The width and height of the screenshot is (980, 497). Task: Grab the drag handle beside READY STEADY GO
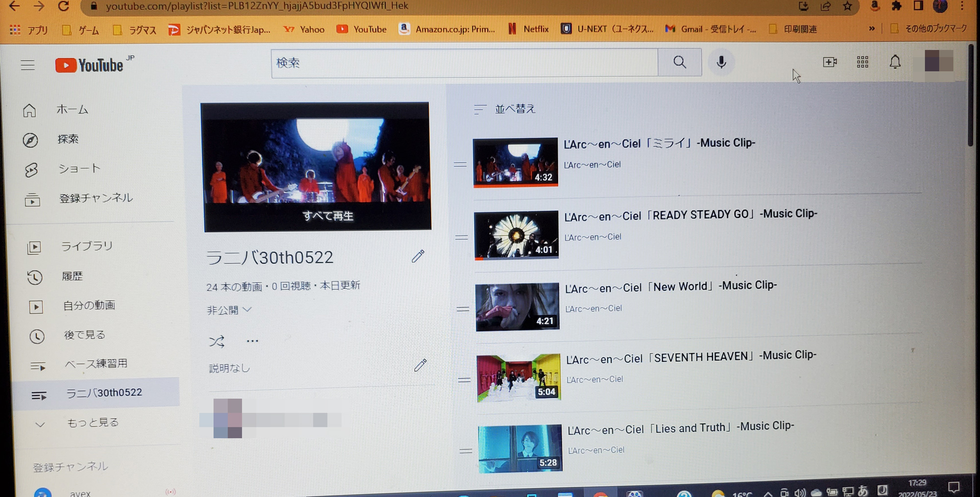(x=462, y=237)
